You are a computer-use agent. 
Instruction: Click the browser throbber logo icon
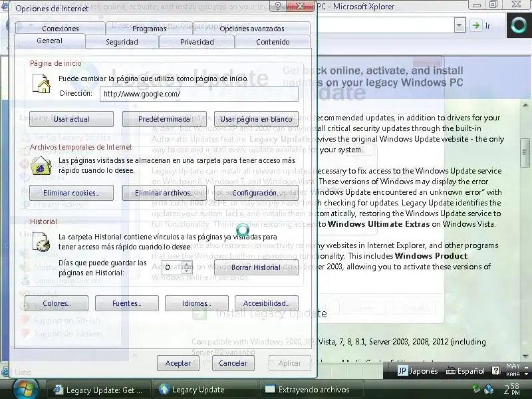[x=519, y=25]
